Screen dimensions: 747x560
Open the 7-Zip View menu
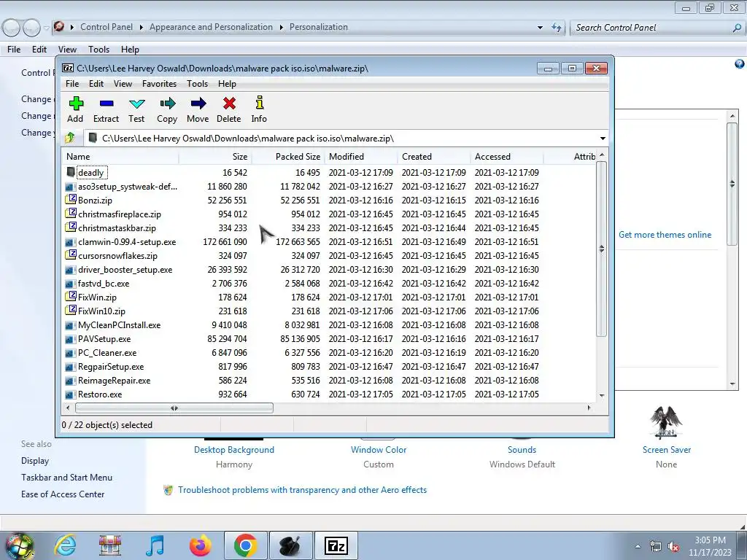[x=123, y=84]
